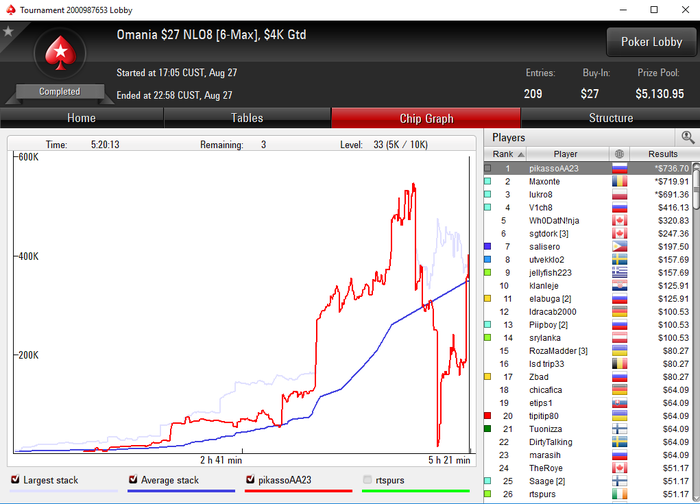Sort players by the Rank column arrow

pos(521,154)
